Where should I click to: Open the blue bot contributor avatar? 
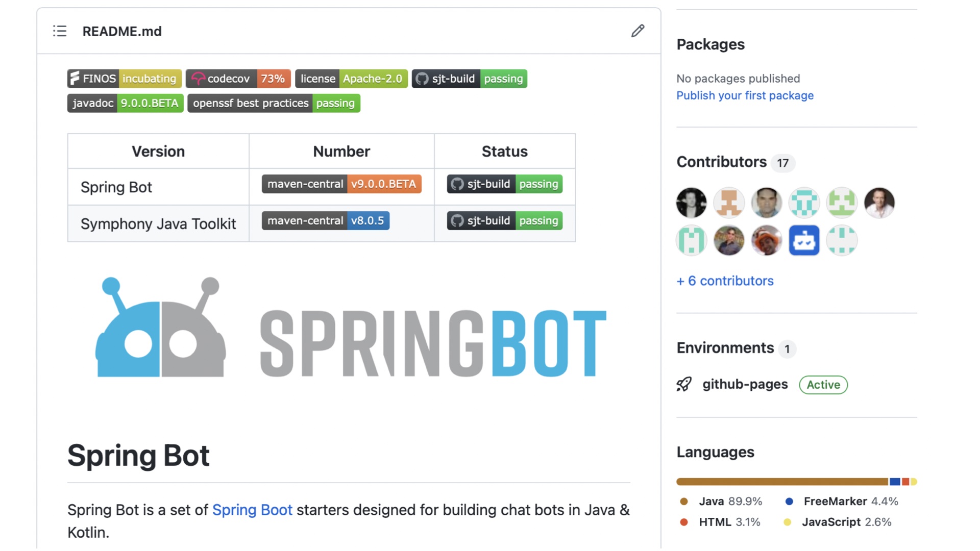coord(804,240)
